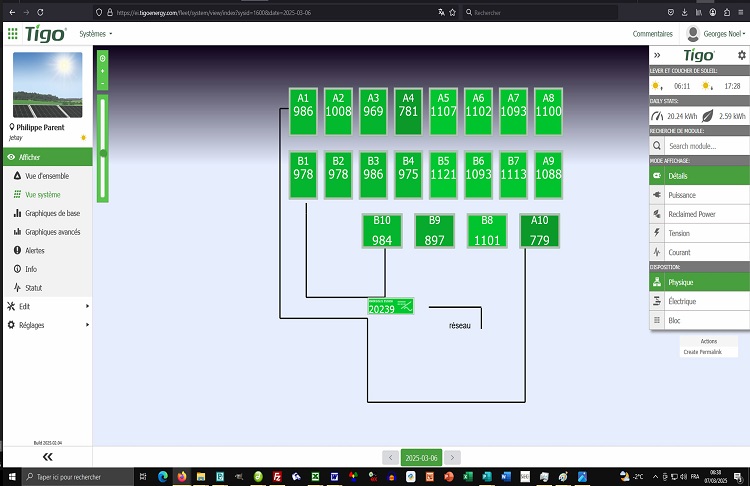
Task: Click the zoom-in plus on map control
Action: (x=102, y=71)
